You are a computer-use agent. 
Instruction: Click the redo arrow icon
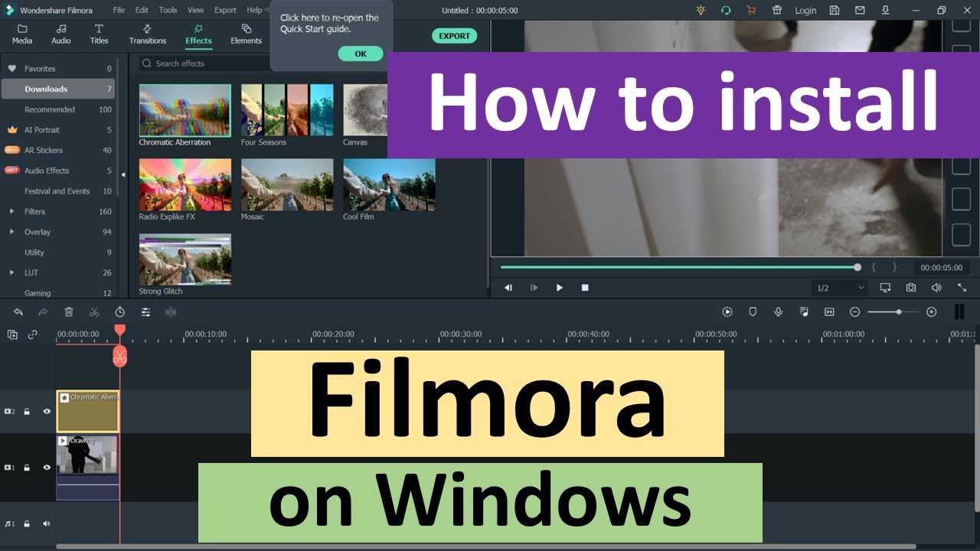[x=43, y=312]
